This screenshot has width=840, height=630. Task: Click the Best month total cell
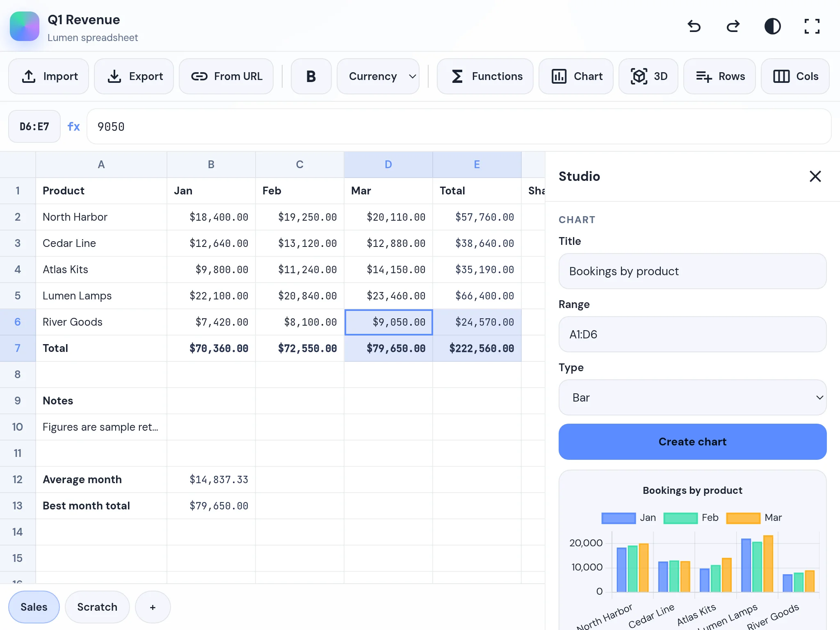tap(101, 506)
